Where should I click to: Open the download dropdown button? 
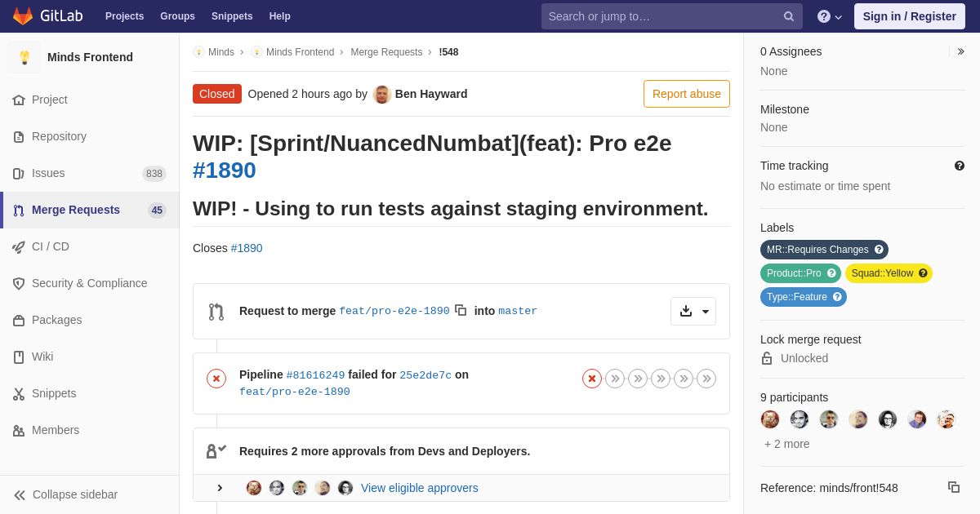click(693, 311)
